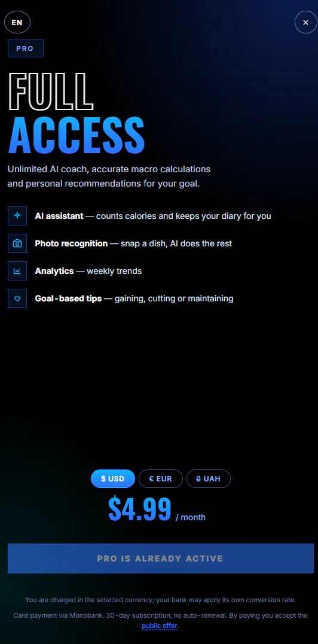Click the 'ACCESS' blue heading

tap(77, 135)
